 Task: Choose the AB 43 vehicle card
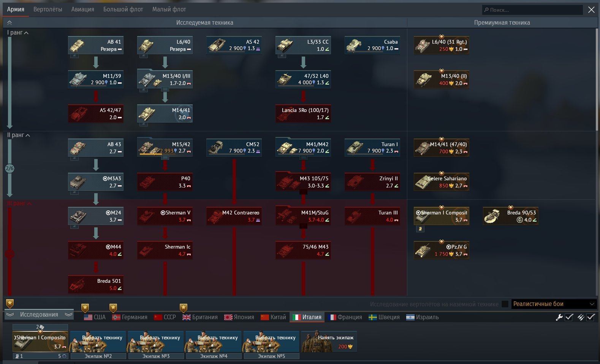96,148
